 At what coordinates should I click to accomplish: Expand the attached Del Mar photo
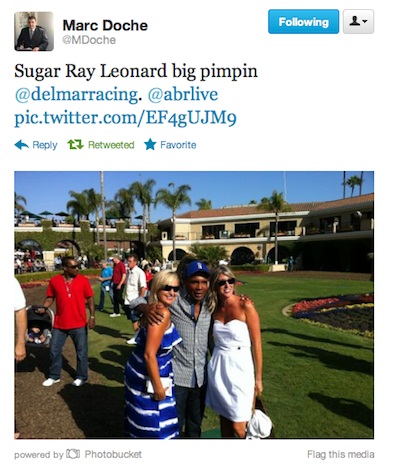(194, 305)
